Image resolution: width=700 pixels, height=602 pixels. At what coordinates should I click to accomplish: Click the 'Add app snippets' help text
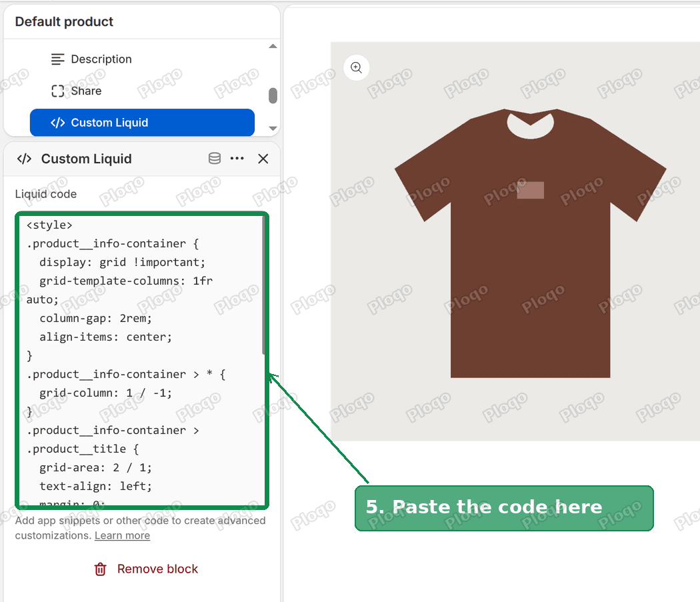point(140,528)
